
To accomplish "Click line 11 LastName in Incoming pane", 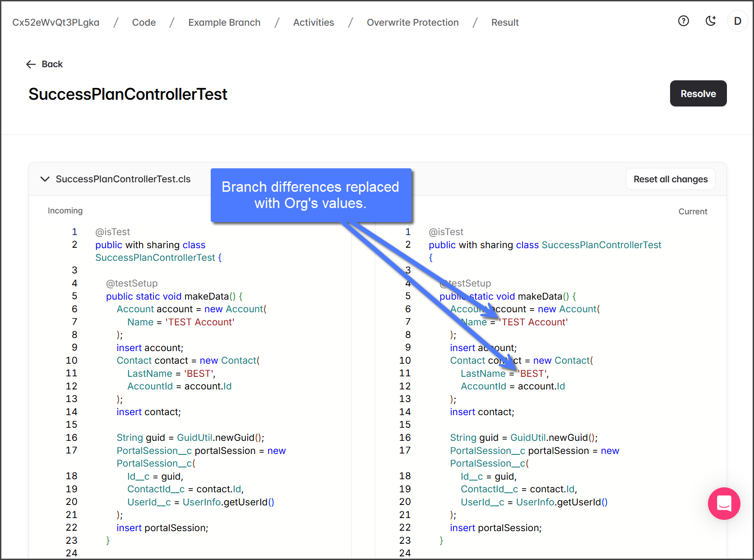I will (x=149, y=374).
